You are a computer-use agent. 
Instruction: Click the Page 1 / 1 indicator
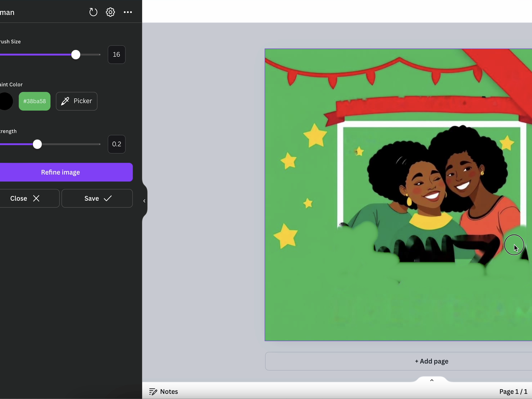point(513,391)
